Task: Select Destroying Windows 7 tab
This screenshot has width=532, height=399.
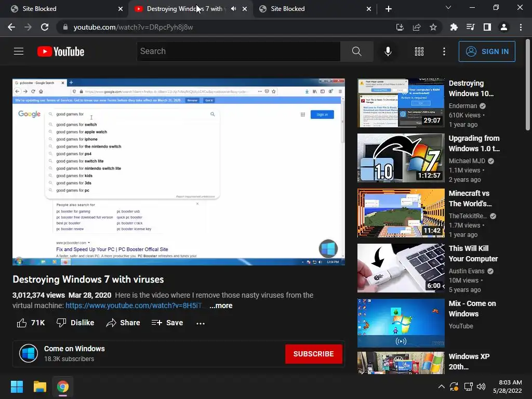Action: tap(190, 9)
